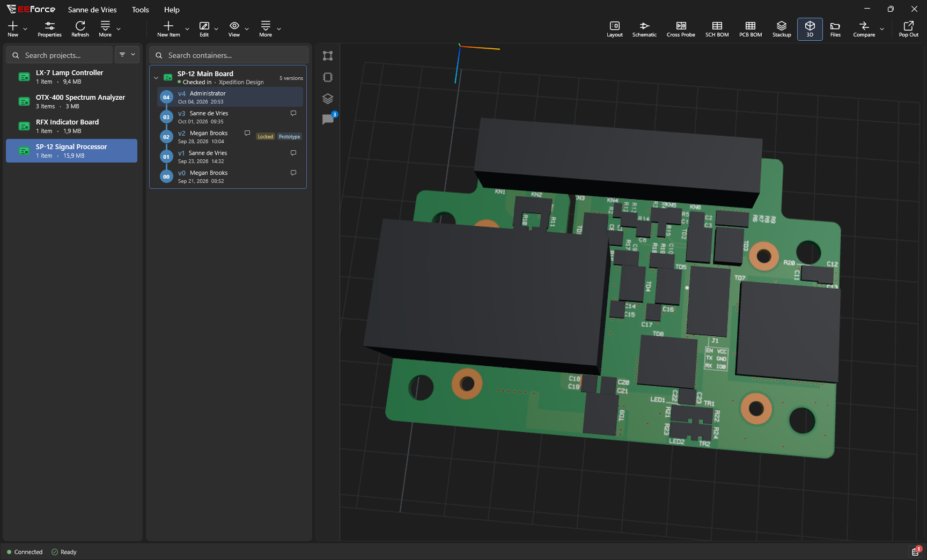927x560 pixels.
Task: Click the Search containers field
Action: pos(229,55)
